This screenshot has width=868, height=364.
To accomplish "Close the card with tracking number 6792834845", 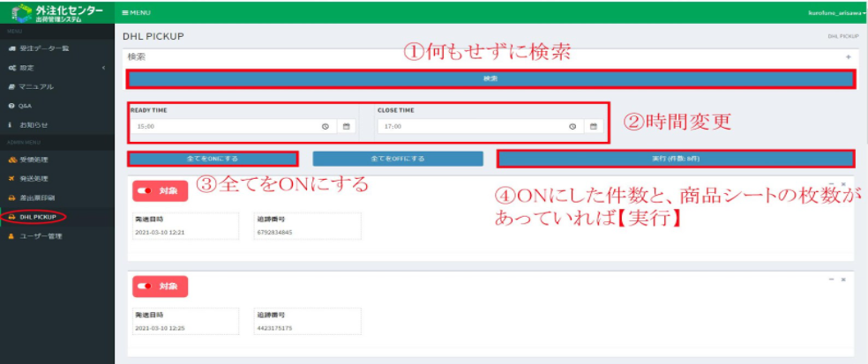I will click(x=843, y=183).
